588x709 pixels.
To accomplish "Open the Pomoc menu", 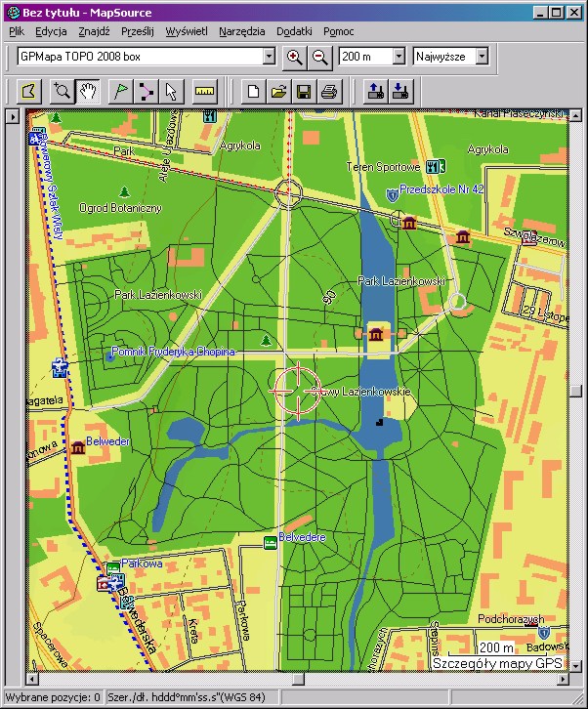I will coord(338,31).
